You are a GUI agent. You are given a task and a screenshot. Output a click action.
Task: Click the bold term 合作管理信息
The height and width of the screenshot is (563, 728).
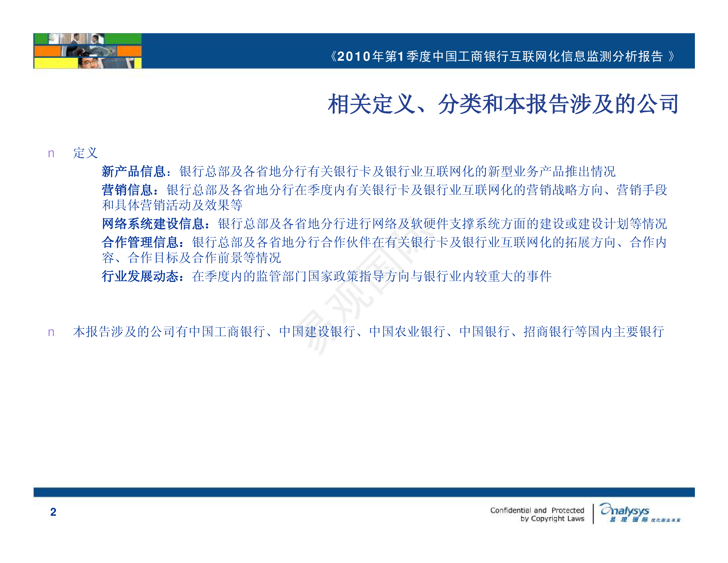point(140,242)
